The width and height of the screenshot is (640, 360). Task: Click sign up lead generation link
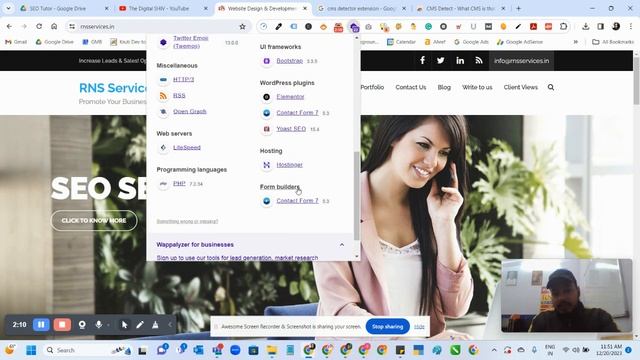(237, 258)
